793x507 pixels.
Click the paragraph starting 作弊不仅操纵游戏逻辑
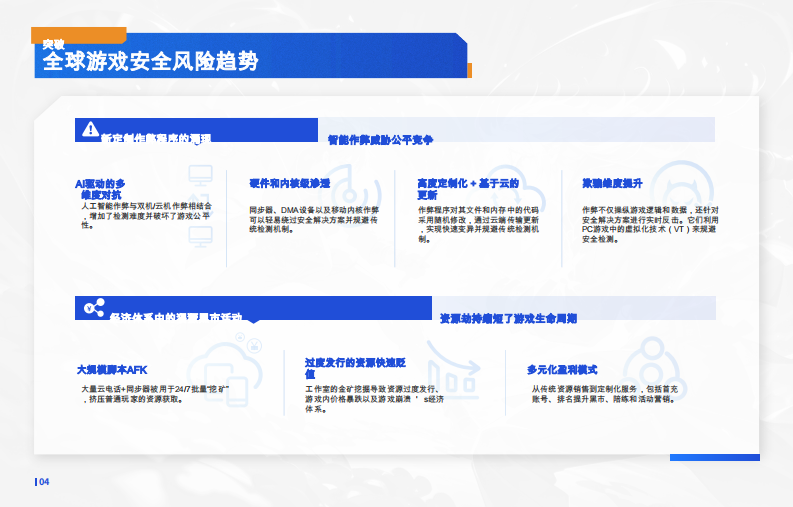click(x=650, y=224)
